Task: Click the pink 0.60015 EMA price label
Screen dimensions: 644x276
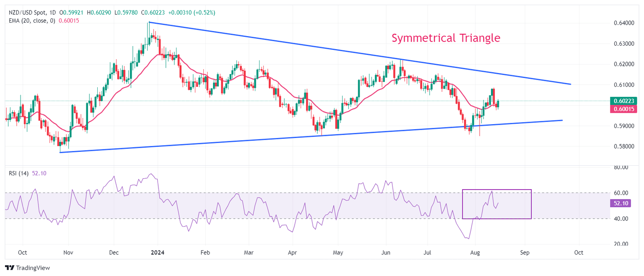Action: point(625,109)
